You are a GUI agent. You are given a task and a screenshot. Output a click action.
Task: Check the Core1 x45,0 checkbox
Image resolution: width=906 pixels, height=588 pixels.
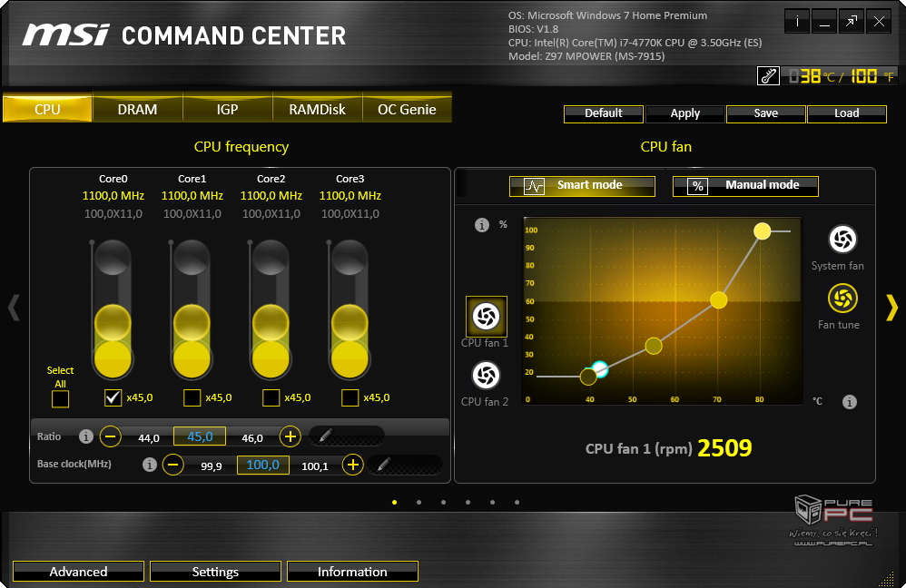(192, 397)
